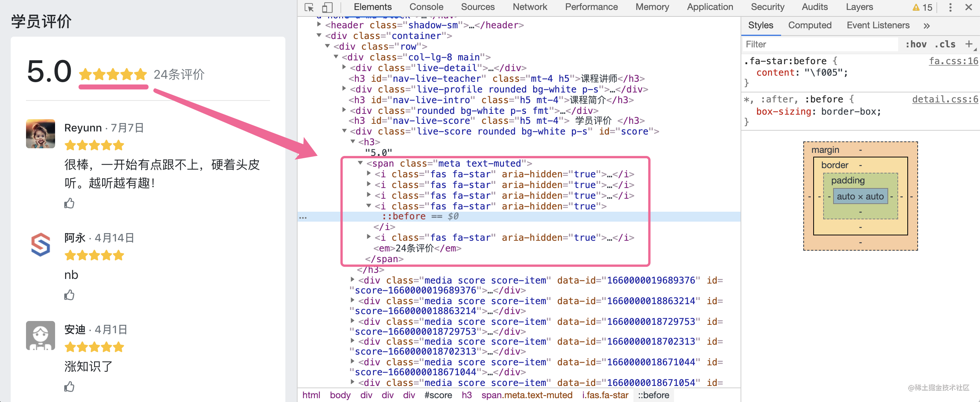Open the Memory tab

[652, 7]
